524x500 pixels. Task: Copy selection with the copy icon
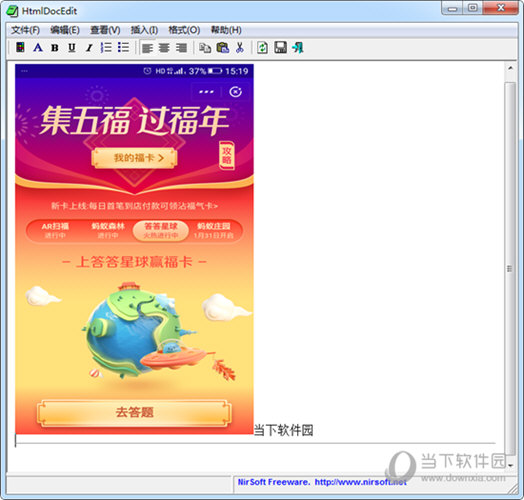coord(205,48)
